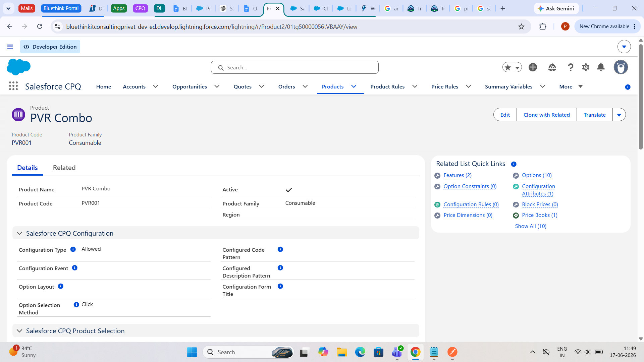Expand the Quotes nav dropdown chevron
This screenshot has height=362, width=644.
point(262,86)
